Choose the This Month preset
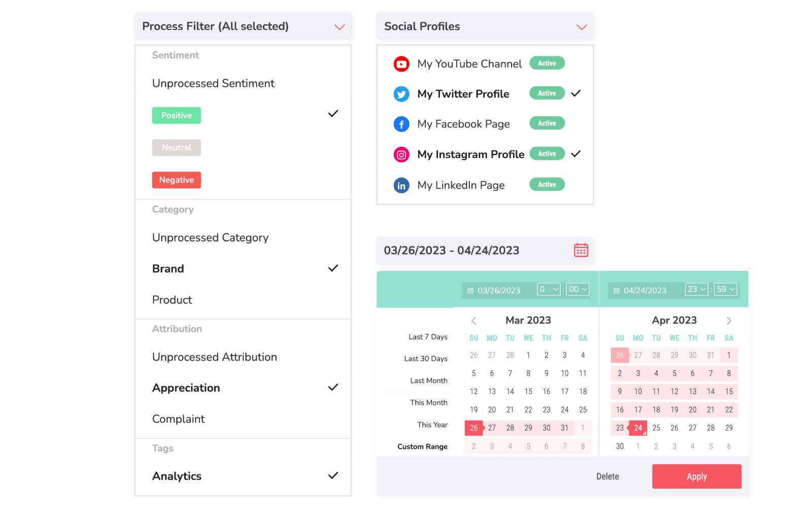 coord(429,403)
